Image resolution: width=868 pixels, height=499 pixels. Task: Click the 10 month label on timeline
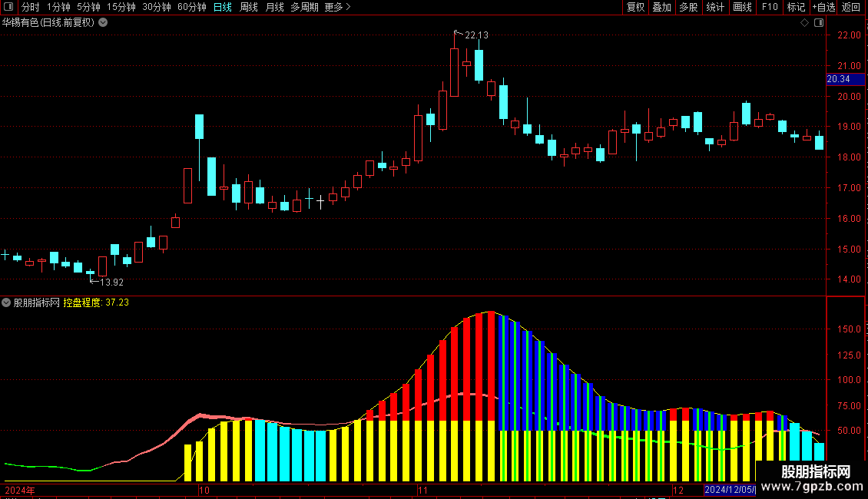click(204, 490)
